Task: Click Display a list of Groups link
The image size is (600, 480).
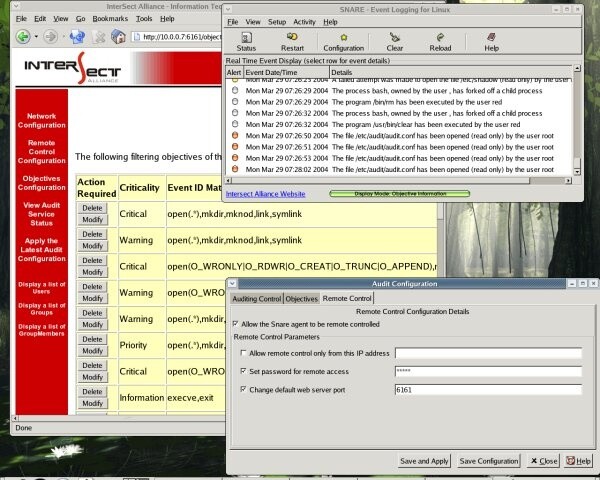Action: (x=41, y=309)
